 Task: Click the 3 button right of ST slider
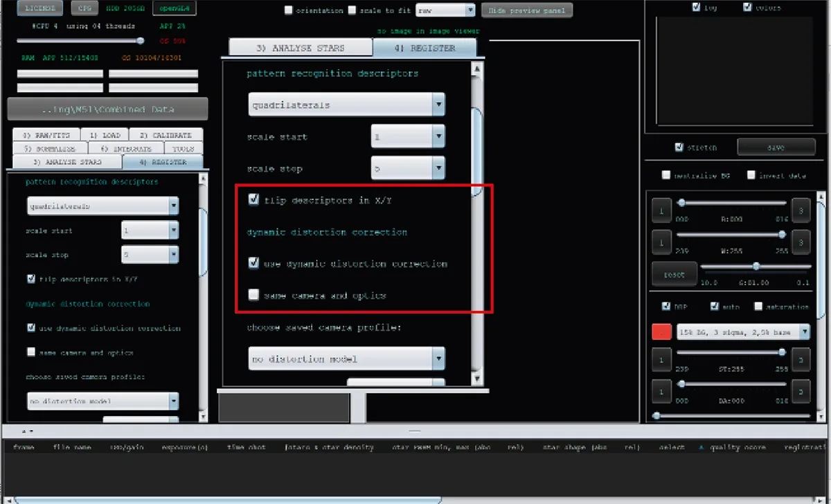pos(801,360)
